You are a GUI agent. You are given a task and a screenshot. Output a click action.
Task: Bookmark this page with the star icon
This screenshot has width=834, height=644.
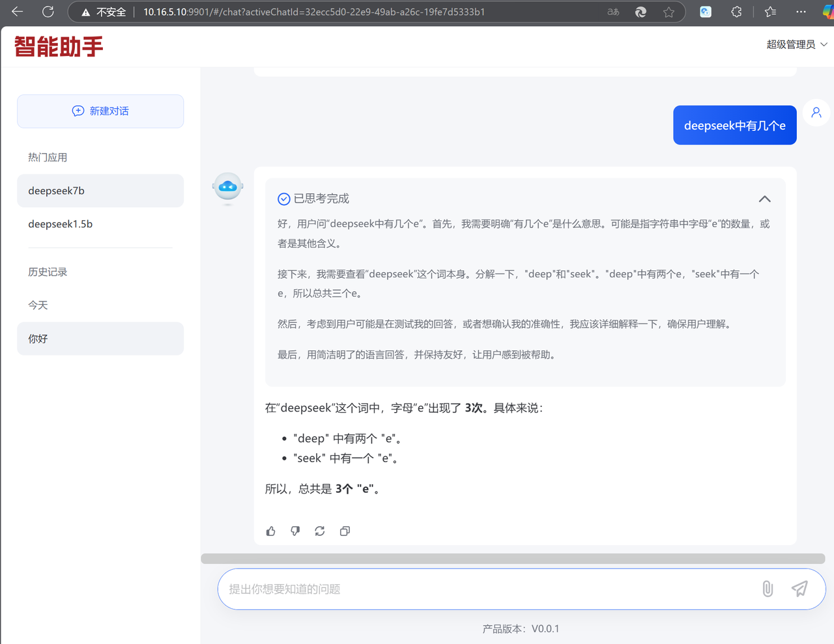669,12
